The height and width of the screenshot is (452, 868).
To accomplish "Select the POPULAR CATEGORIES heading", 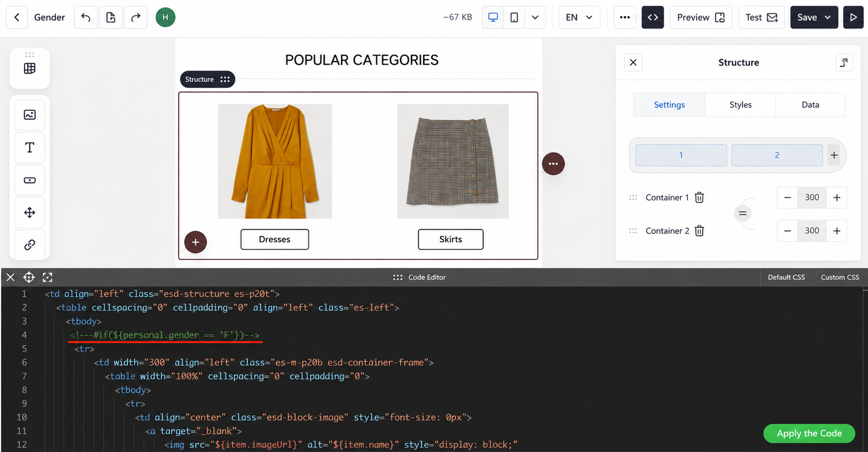I will click(362, 60).
